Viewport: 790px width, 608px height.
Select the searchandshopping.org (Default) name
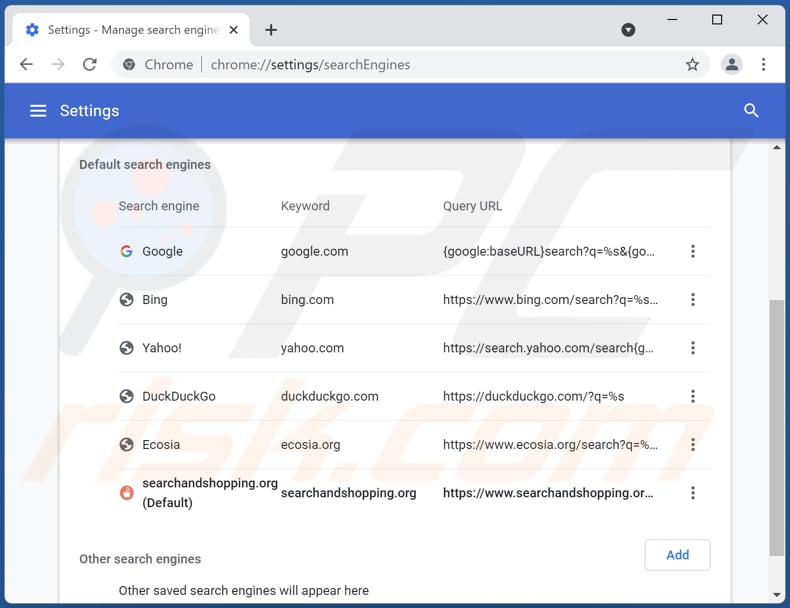click(210, 493)
